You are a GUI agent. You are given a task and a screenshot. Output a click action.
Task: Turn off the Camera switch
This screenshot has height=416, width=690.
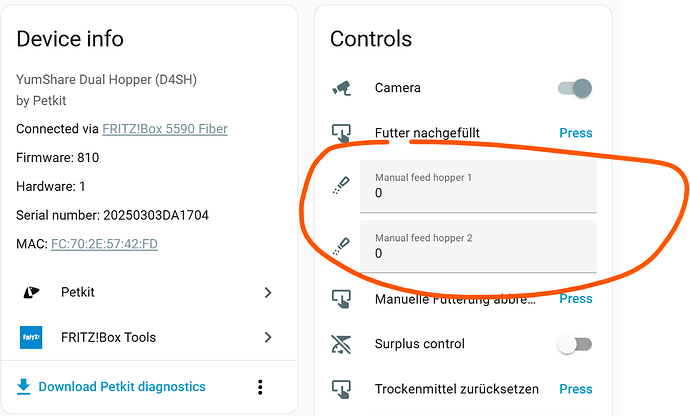[x=575, y=88]
